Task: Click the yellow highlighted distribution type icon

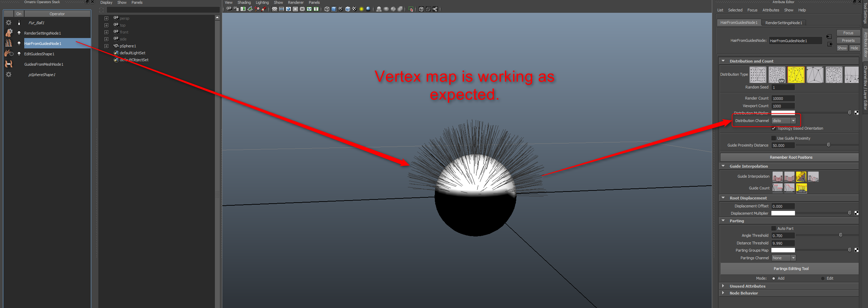Action: click(x=796, y=75)
